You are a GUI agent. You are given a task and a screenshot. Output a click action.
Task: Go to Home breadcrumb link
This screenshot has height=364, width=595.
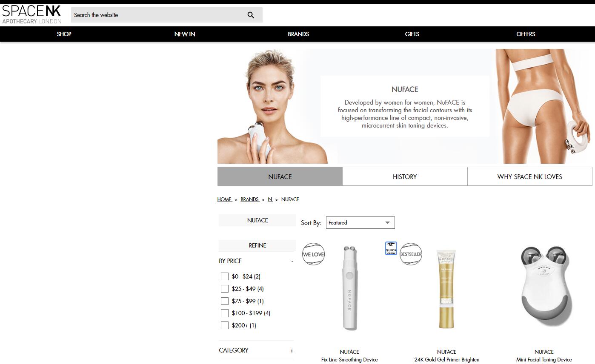click(224, 199)
